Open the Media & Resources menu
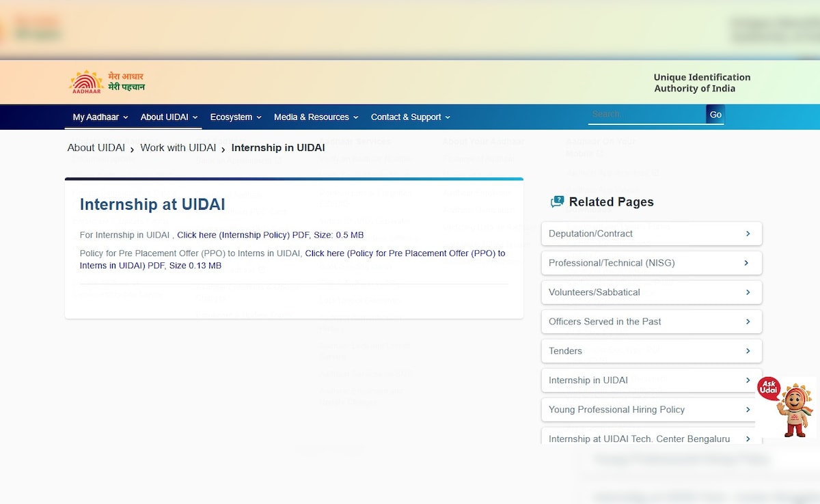 316,117
